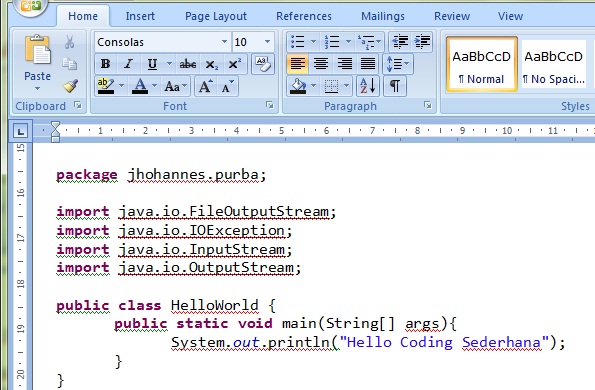Switch to the Insert tab
Image resolution: width=595 pixels, height=390 pixels.
pyautogui.click(x=140, y=16)
